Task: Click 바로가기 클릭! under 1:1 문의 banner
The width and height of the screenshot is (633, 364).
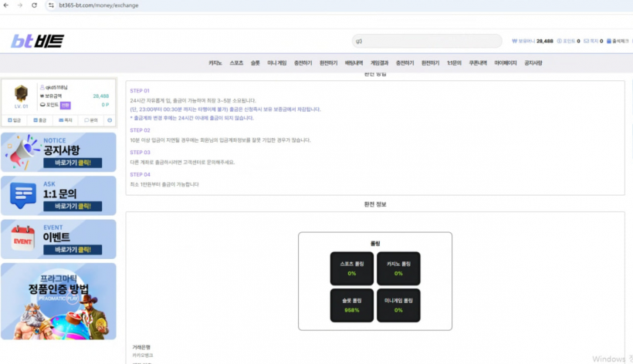Action: tap(73, 206)
